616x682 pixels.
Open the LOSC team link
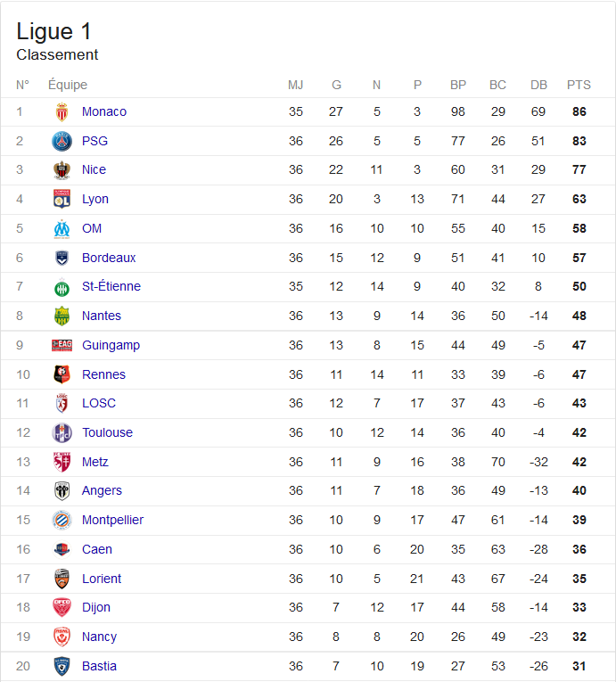point(99,403)
